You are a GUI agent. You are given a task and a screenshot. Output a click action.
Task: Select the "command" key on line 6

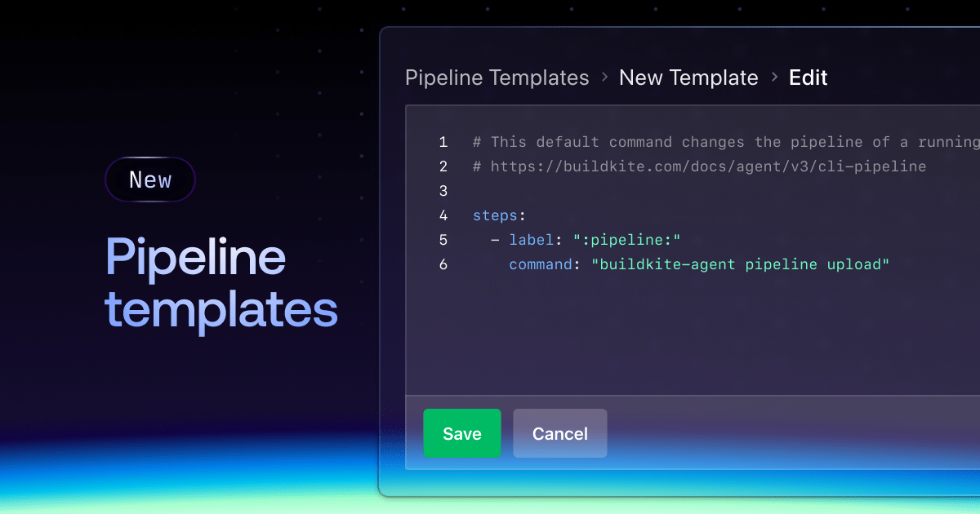[x=541, y=264]
